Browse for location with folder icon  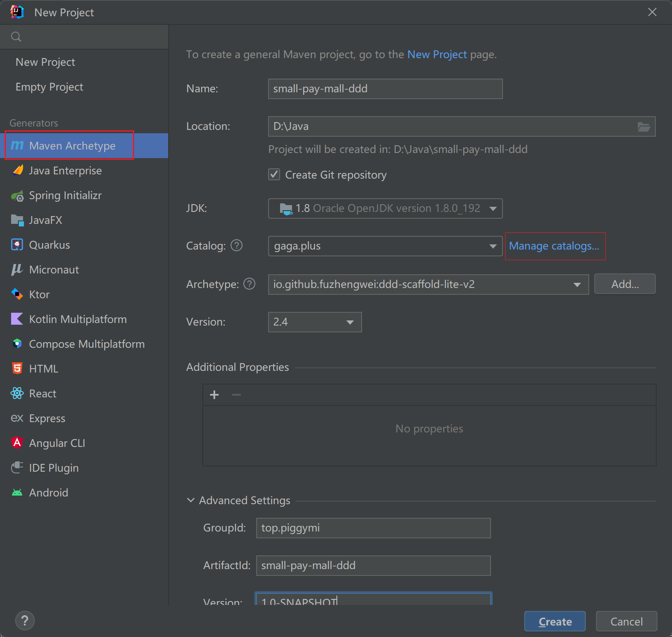pos(644,126)
